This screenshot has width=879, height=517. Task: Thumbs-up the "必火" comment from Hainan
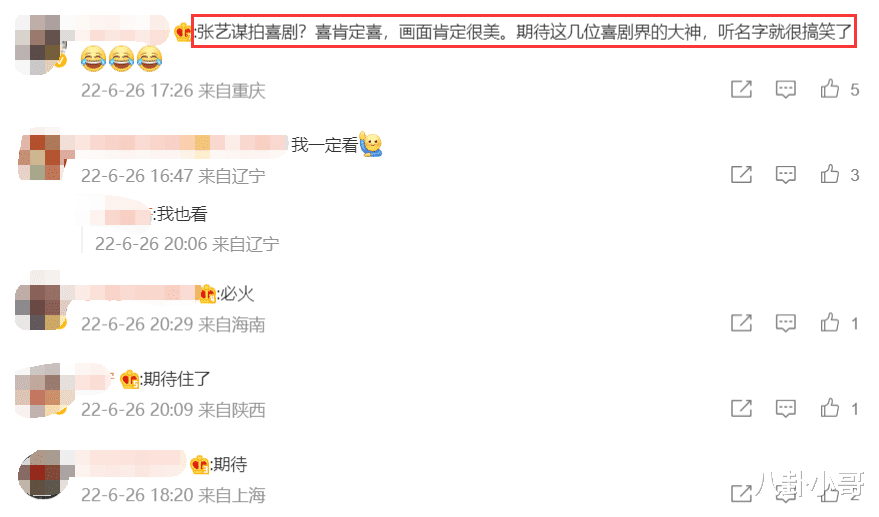[x=830, y=322]
